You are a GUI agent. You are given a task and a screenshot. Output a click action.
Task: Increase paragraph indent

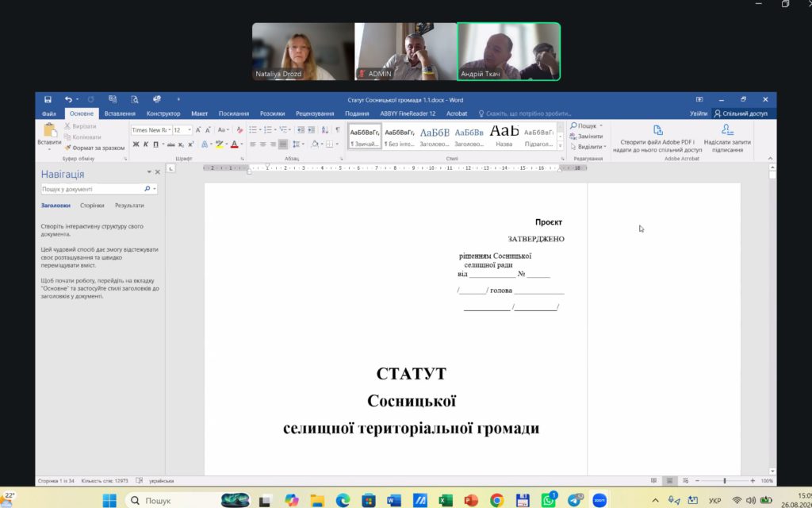(x=311, y=130)
